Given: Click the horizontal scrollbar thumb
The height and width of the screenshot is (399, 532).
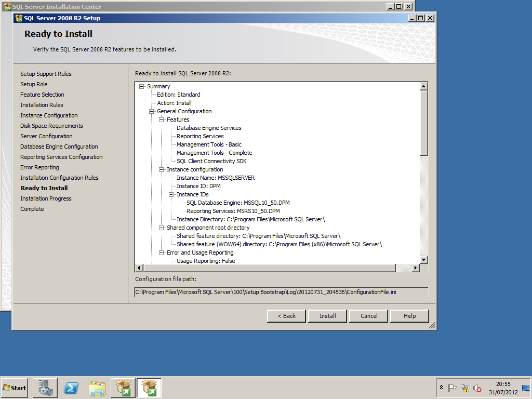Looking at the screenshot, I should click(x=270, y=268).
